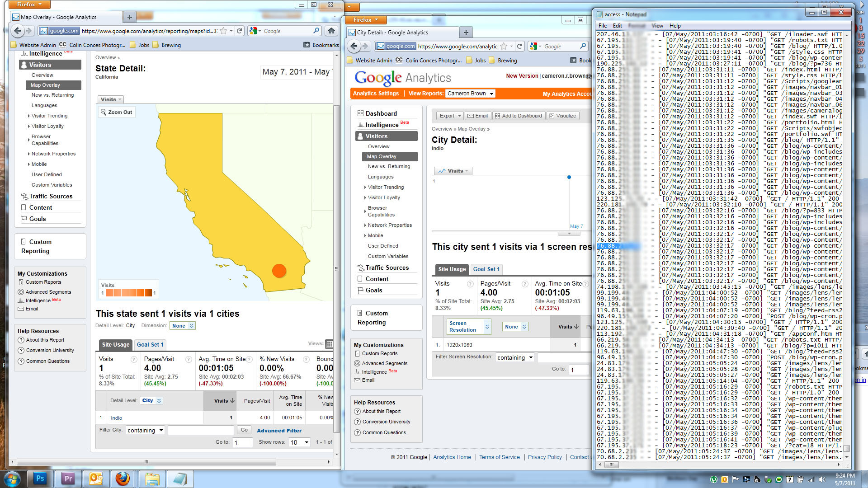Image resolution: width=868 pixels, height=488 pixels.
Task: Click Advanced Filter link
Action: (279, 431)
